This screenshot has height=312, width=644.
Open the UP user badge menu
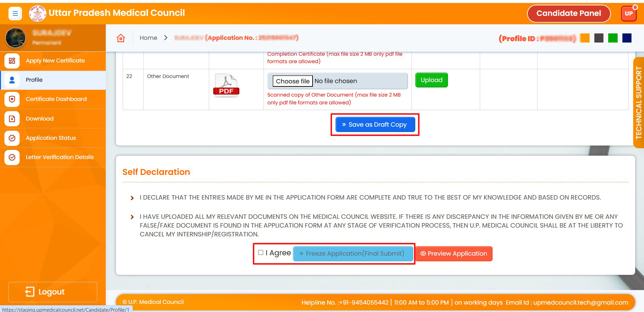[628, 14]
